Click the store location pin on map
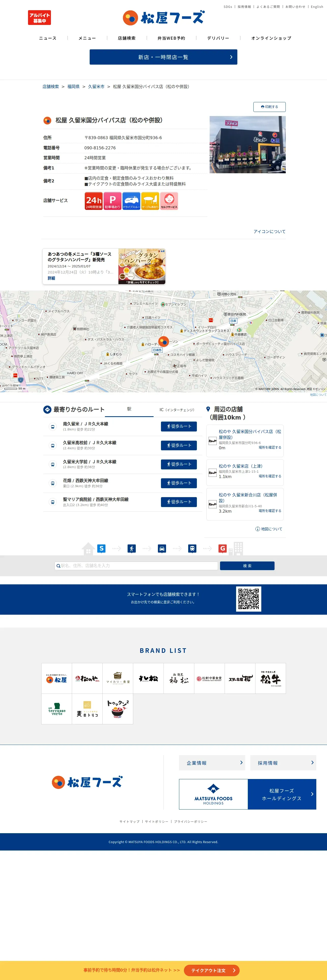The height and width of the screenshot is (980, 327). click(163, 341)
